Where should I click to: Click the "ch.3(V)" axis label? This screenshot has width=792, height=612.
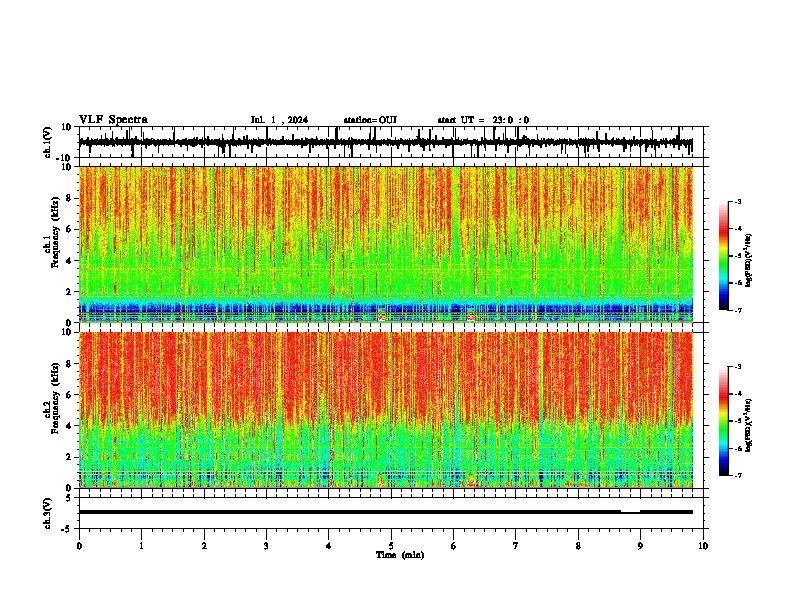pos(48,513)
